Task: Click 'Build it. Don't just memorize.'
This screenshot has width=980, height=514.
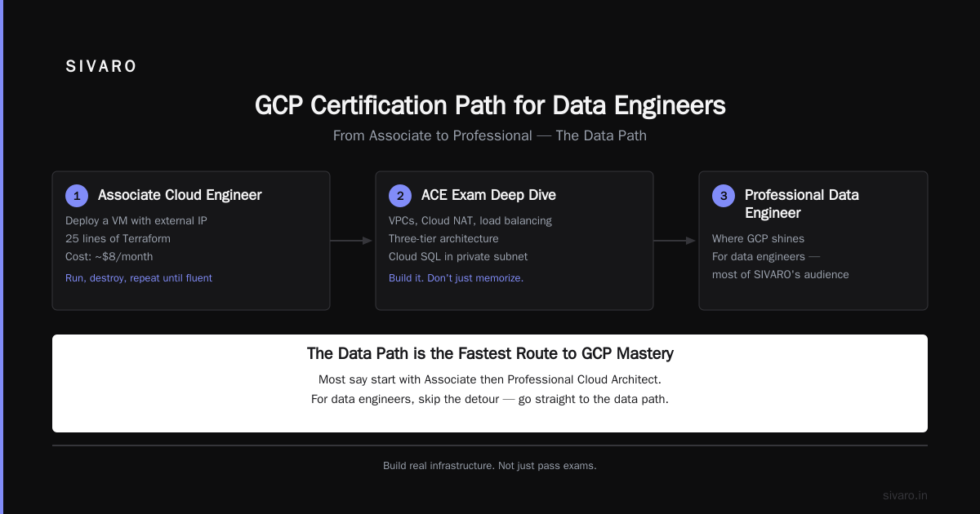Action: coord(456,278)
